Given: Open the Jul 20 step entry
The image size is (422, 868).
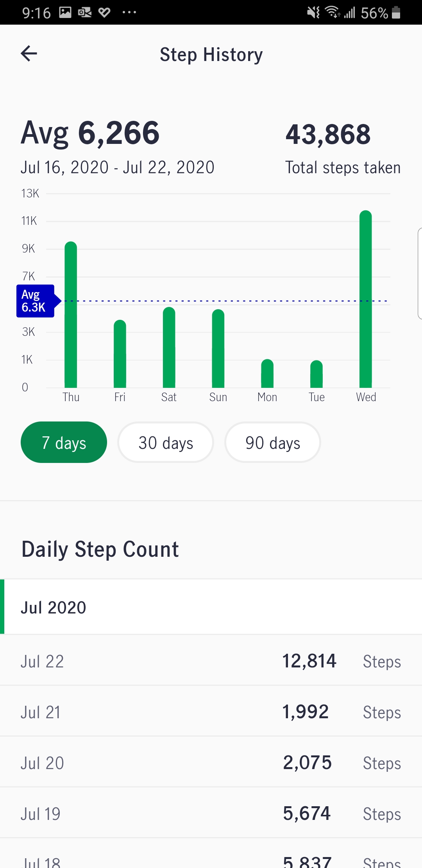Looking at the screenshot, I should (x=211, y=762).
